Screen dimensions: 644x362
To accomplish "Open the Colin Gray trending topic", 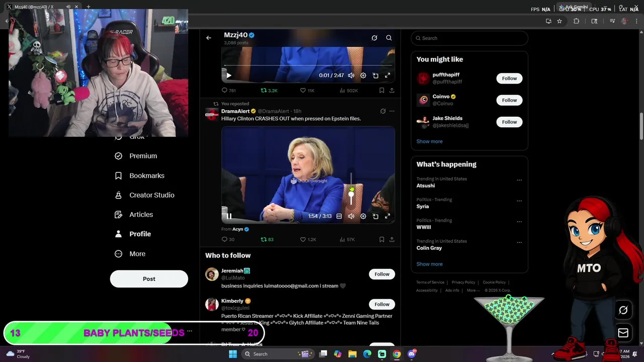I will pos(429,248).
